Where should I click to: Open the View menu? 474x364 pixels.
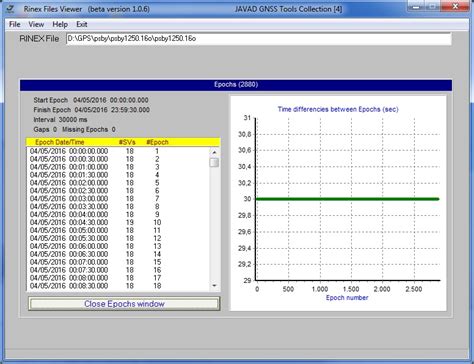(36, 24)
